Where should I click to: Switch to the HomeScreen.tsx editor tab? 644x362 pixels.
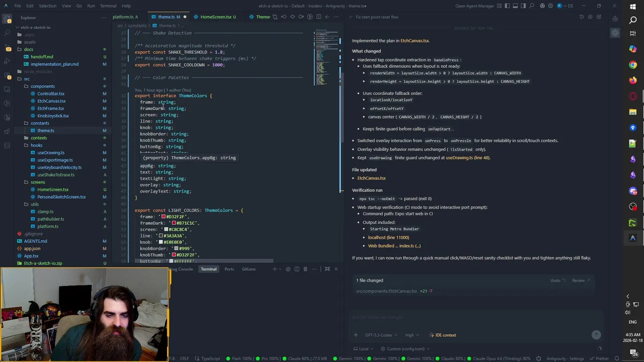(x=217, y=17)
